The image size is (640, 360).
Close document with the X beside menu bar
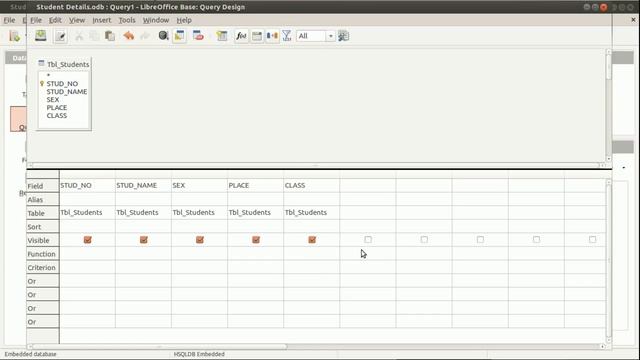coord(633,20)
